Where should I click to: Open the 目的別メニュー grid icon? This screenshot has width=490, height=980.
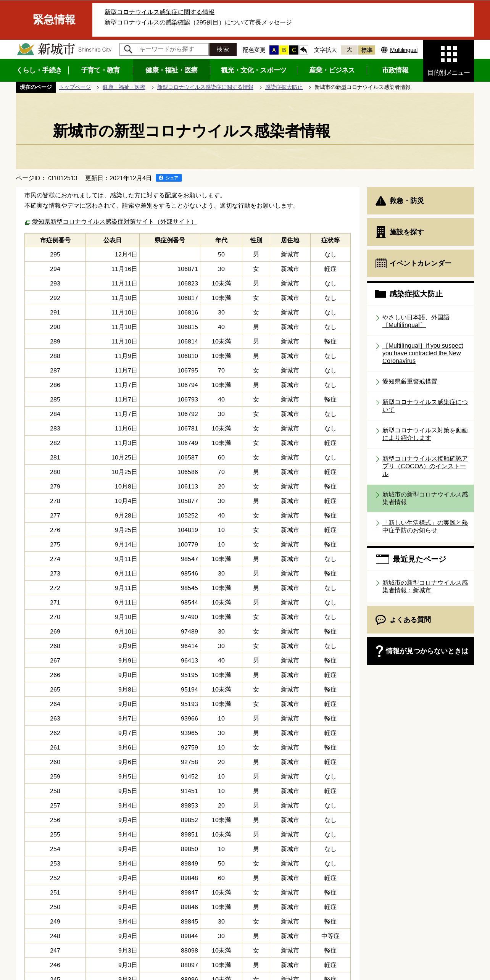click(x=448, y=61)
